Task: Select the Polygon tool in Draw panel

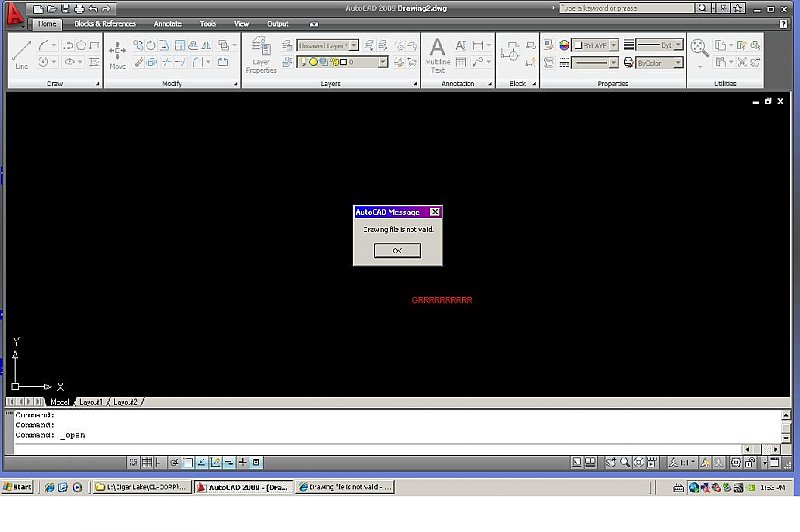Action: pos(81,45)
